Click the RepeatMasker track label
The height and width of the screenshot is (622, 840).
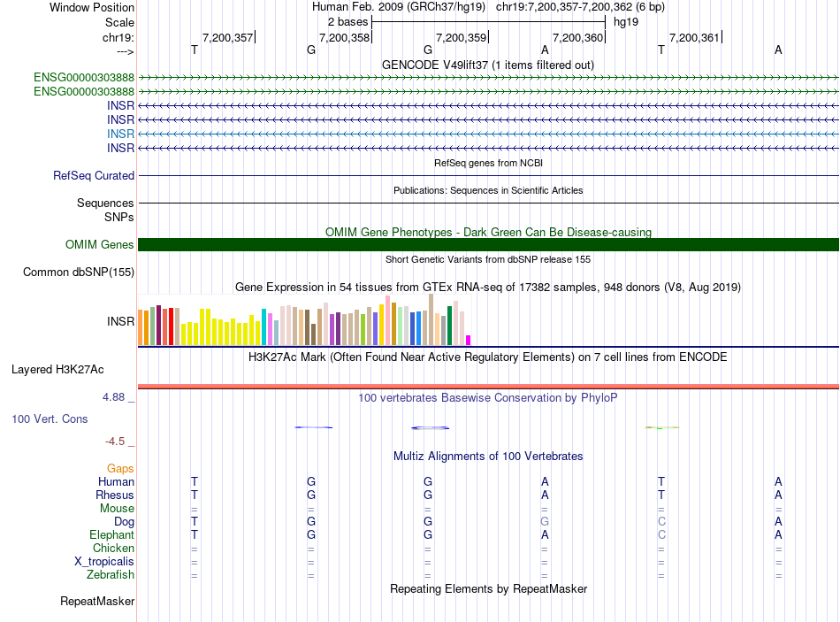(x=97, y=601)
